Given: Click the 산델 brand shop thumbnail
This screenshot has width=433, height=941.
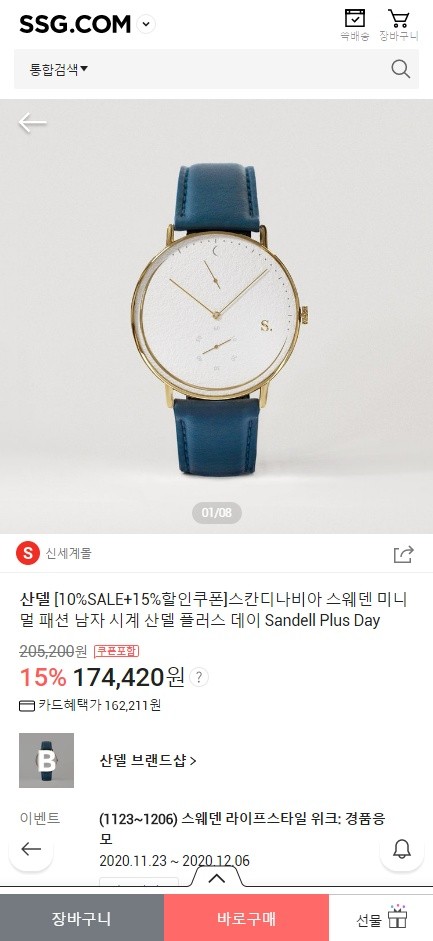Looking at the screenshot, I should pyautogui.click(x=46, y=760).
